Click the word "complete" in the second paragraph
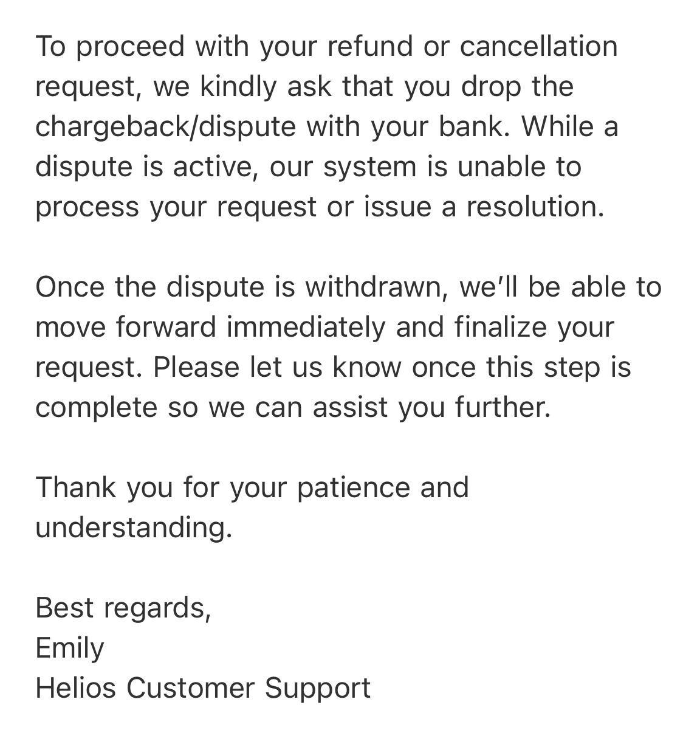 [x=96, y=407]
